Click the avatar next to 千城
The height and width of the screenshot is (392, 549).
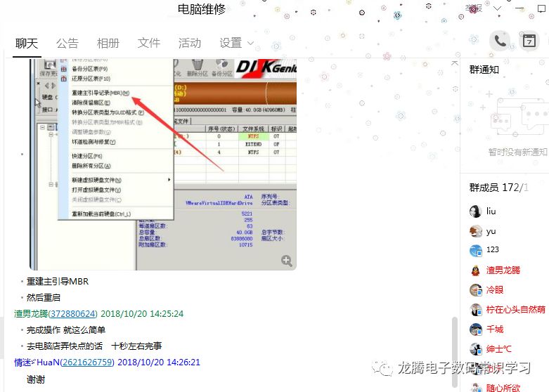pos(475,329)
